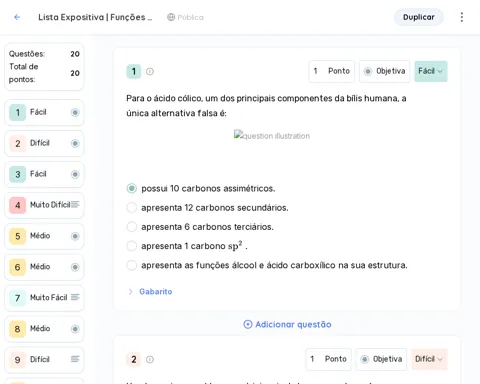
Task: Click the info icon next to question 2
Action: (x=150, y=359)
